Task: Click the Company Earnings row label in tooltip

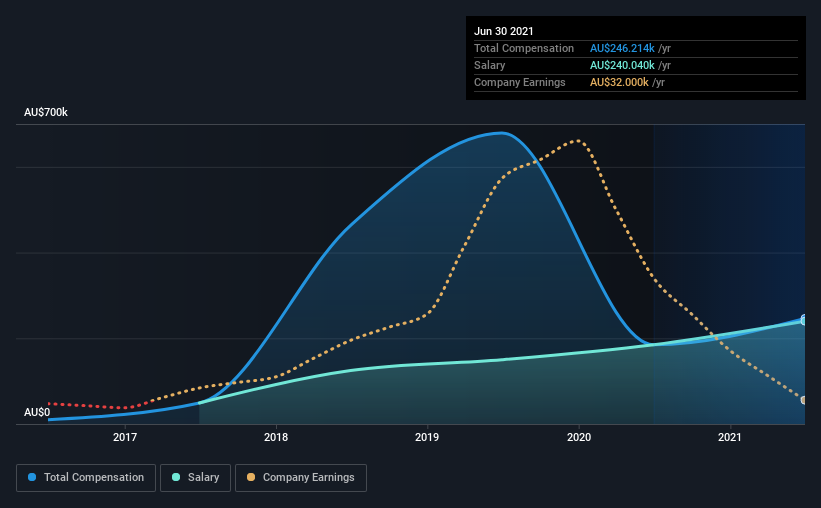Action: (x=519, y=82)
